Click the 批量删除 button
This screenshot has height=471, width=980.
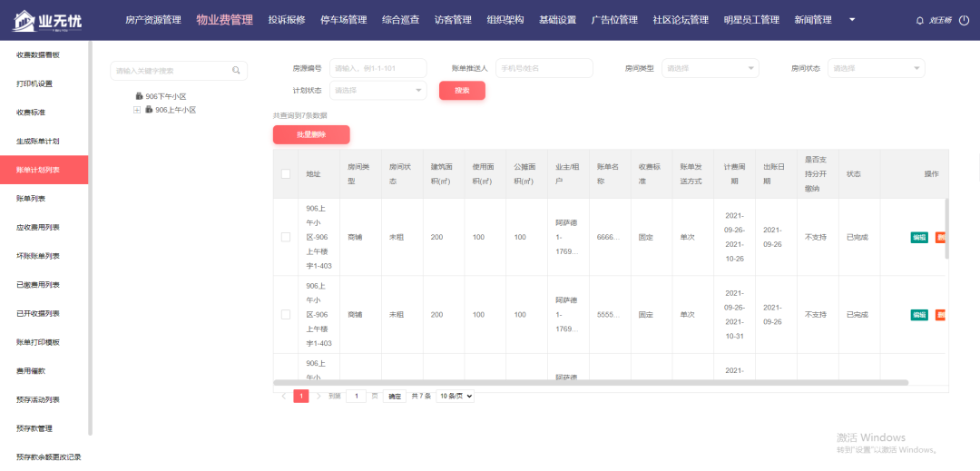(311, 134)
